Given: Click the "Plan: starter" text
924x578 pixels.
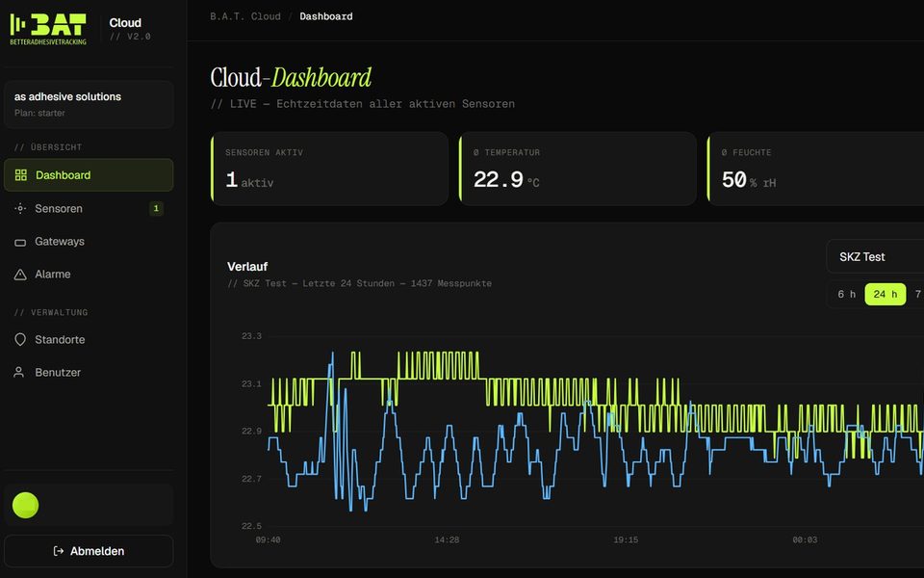Looking at the screenshot, I should 39,113.
